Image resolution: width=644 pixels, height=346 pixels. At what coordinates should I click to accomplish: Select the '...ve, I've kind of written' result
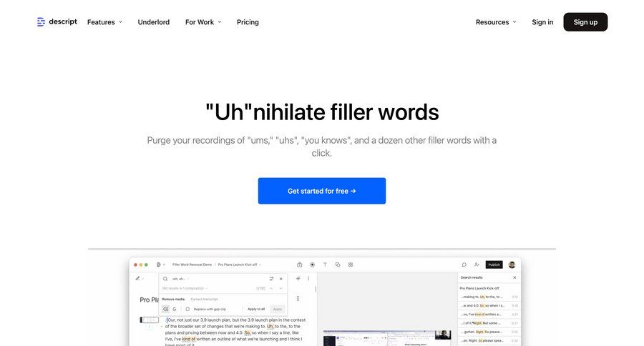pos(489,315)
